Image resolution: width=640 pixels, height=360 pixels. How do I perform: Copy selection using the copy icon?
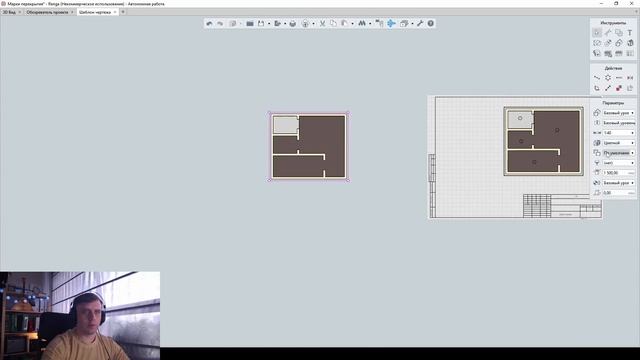tap(333, 24)
